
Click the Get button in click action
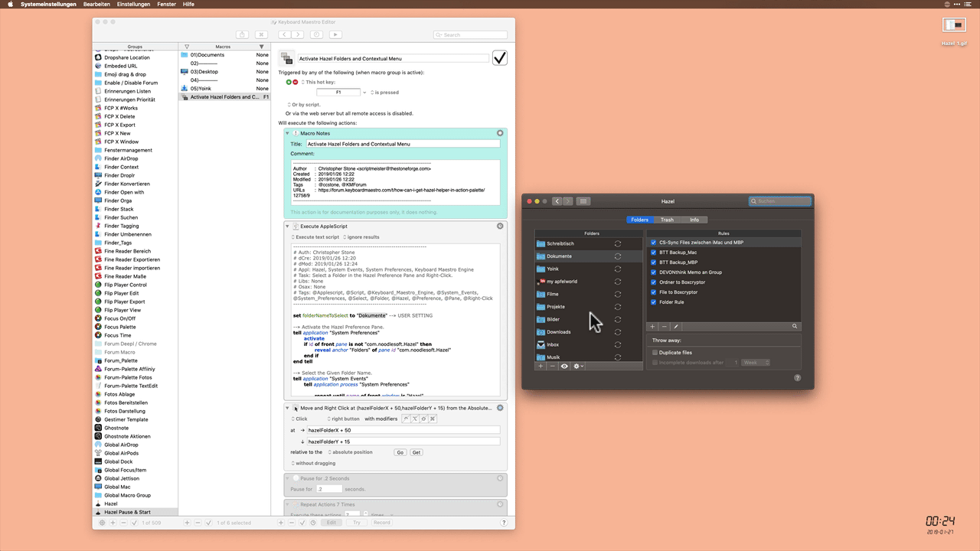click(416, 452)
